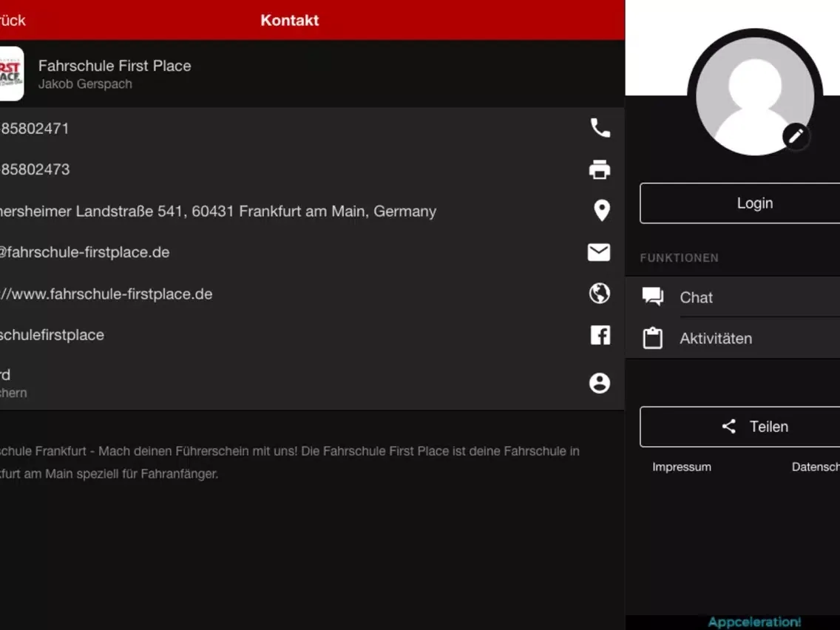
Task: Click the Chat speech bubble icon
Action: coord(652,297)
